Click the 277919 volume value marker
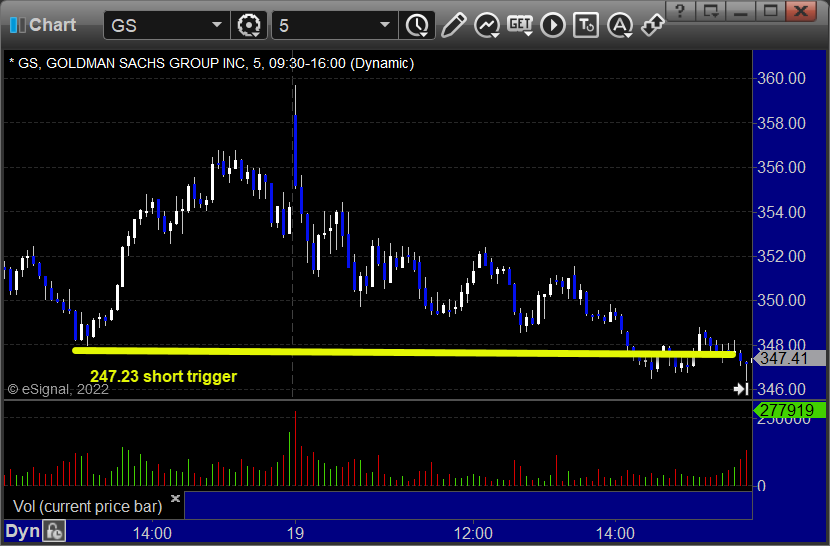The width and height of the screenshot is (830, 546). click(789, 410)
